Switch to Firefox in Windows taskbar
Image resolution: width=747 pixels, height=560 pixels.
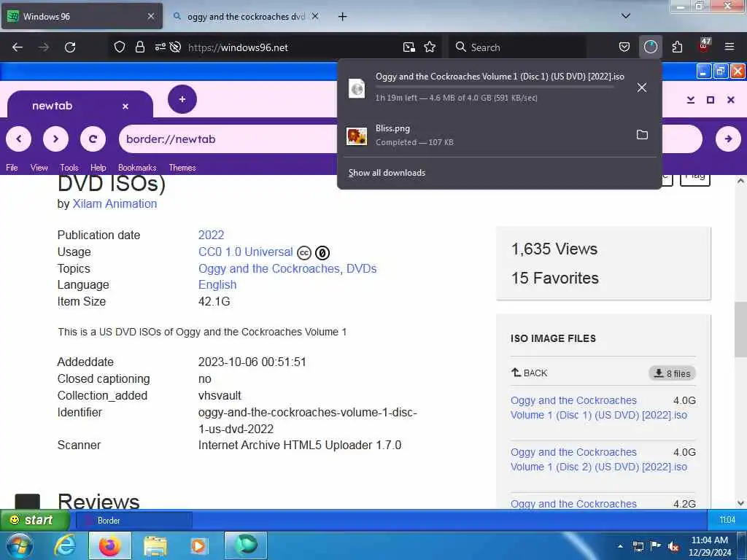coord(110,545)
